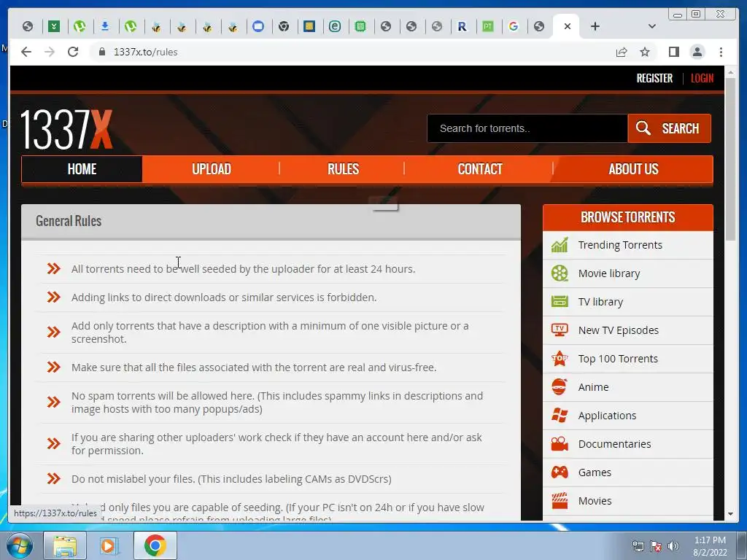Open the Chrome three-dot menu
This screenshot has width=747, height=560.
pos(721,52)
